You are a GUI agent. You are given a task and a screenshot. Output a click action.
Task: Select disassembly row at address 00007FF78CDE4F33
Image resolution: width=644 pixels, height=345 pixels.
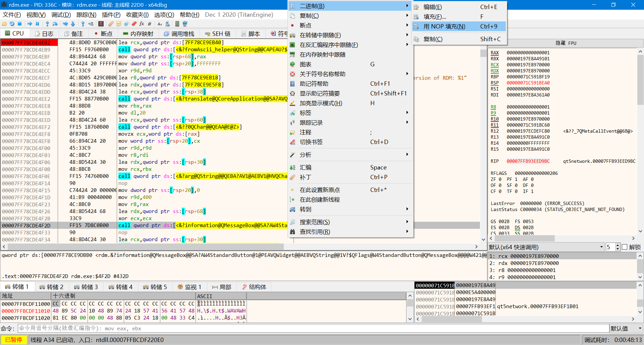click(x=240, y=232)
